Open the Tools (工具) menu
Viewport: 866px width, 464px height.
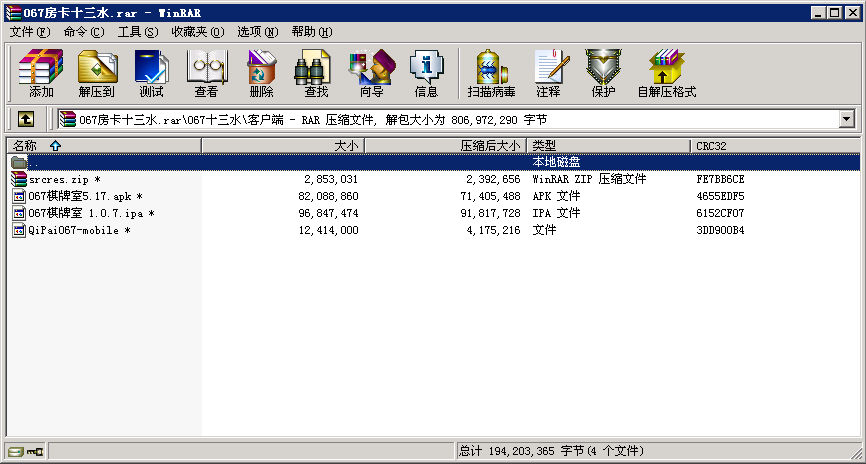138,32
